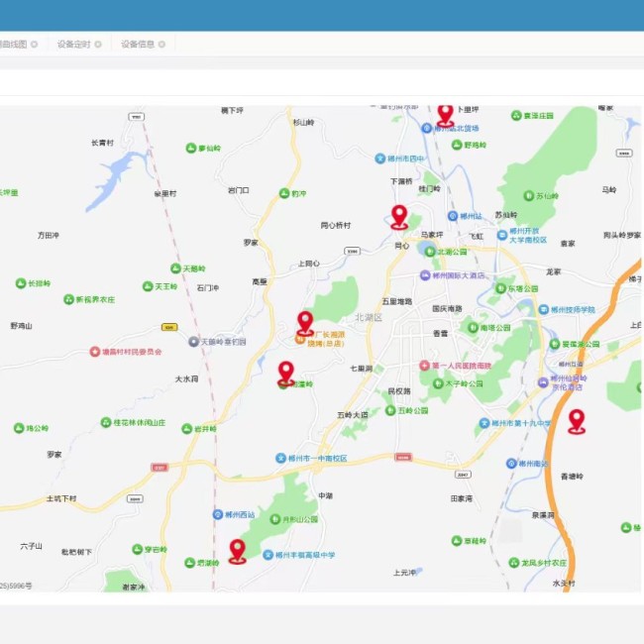Click the red marker above 广长高源烧烤
Screen dimensions: 644x644
click(305, 322)
